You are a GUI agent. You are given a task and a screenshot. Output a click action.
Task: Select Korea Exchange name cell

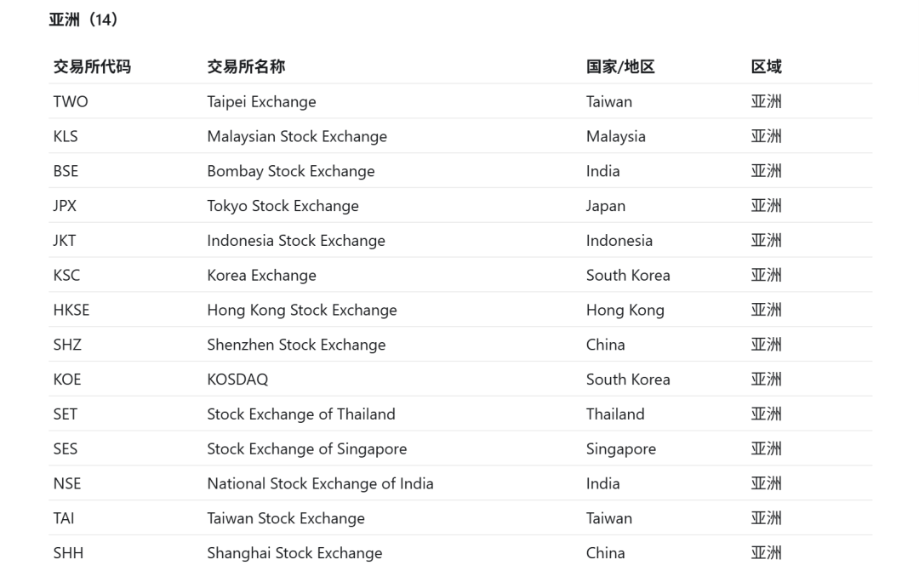click(262, 276)
